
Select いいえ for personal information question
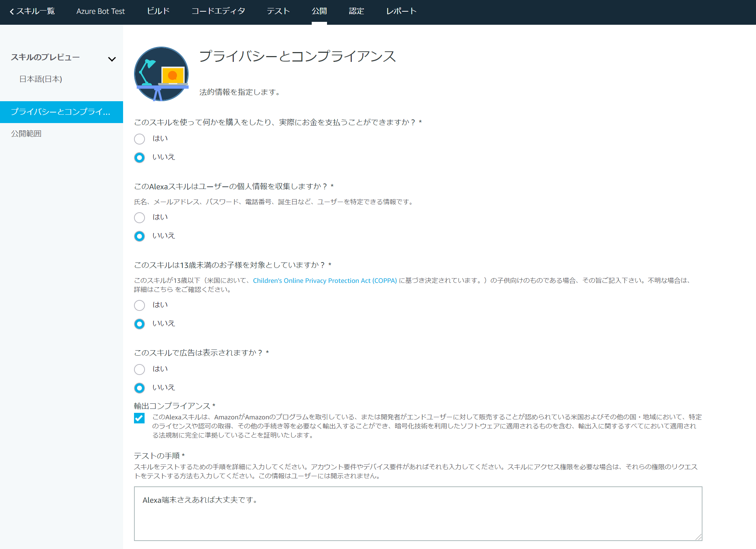(x=139, y=236)
